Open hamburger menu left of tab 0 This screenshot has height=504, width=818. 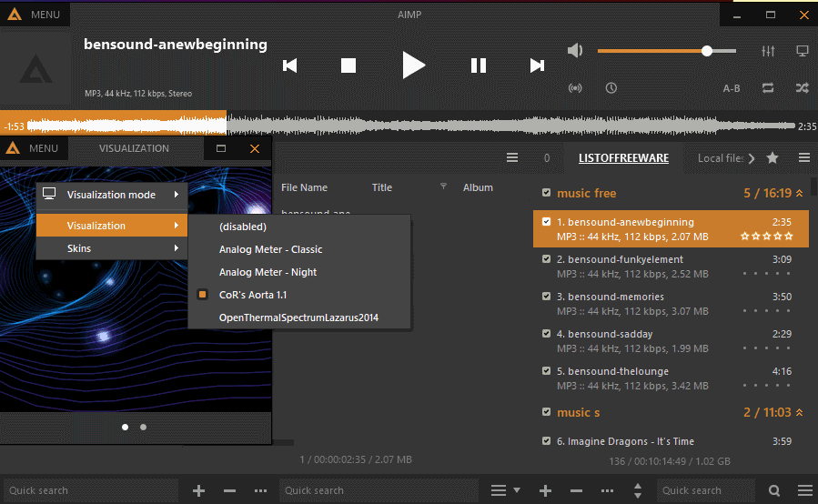point(512,157)
